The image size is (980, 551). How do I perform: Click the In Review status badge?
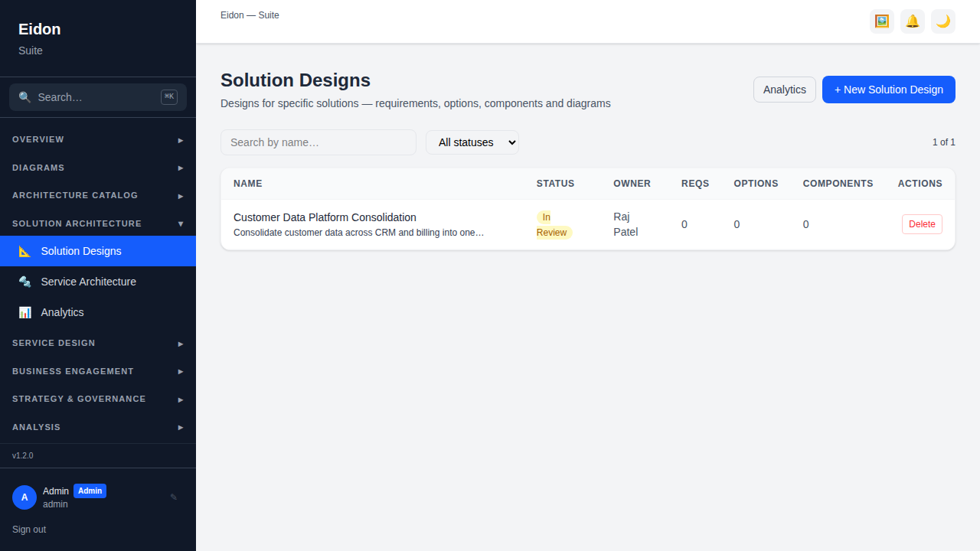click(x=554, y=225)
